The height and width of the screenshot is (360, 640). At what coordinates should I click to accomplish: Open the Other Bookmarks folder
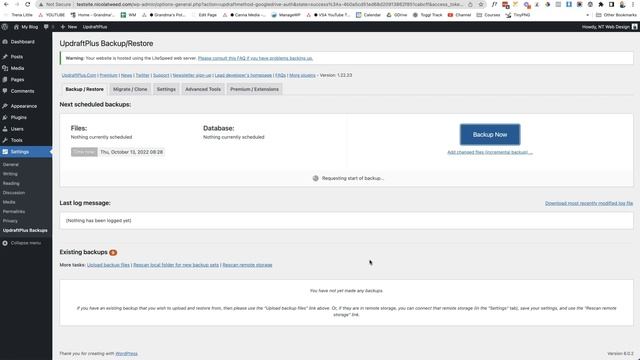click(616, 15)
